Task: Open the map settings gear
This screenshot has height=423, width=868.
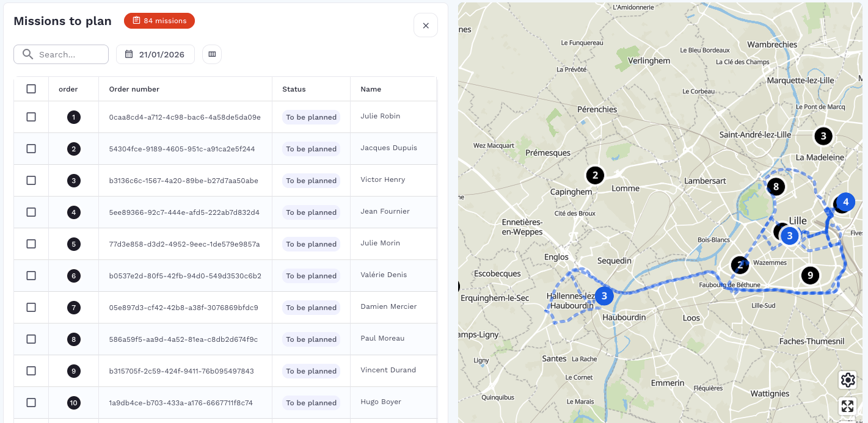Action: pos(847,380)
